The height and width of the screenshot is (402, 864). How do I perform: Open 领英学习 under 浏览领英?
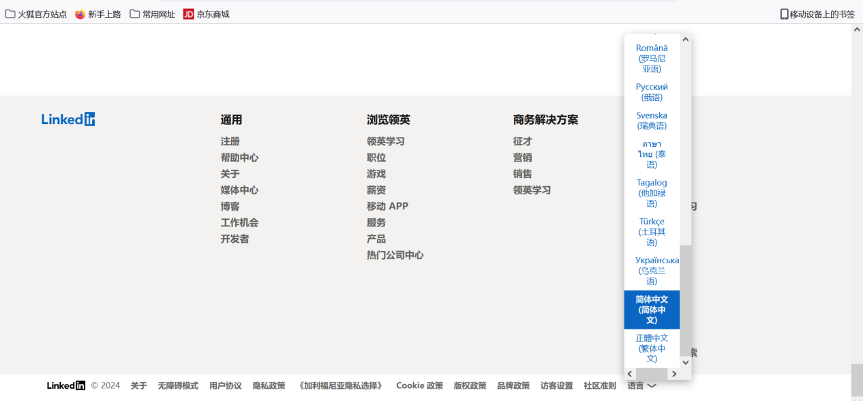click(x=386, y=141)
